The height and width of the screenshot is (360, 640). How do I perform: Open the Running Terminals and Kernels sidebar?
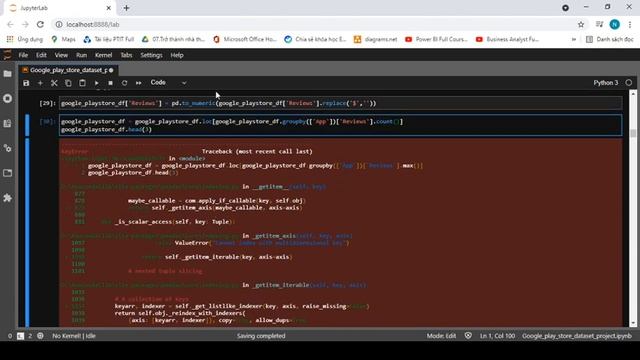(x=7, y=99)
